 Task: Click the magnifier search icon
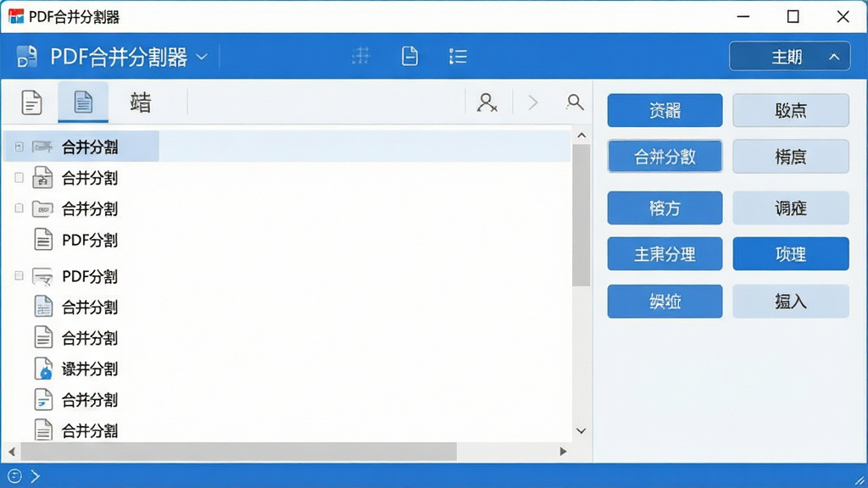tap(575, 102)
